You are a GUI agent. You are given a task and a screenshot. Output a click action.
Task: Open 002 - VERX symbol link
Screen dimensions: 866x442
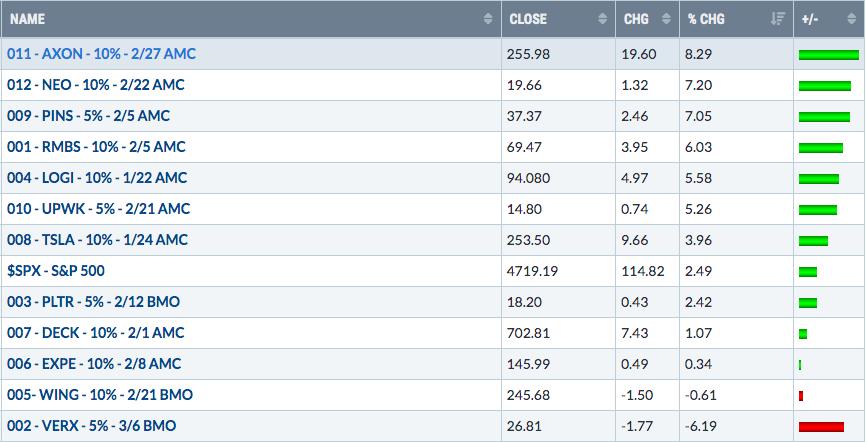92,425
